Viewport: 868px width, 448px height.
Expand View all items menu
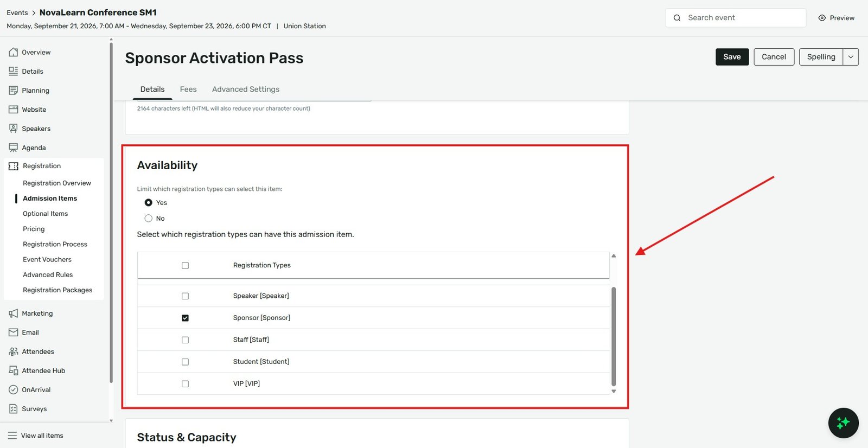(36, 436)
